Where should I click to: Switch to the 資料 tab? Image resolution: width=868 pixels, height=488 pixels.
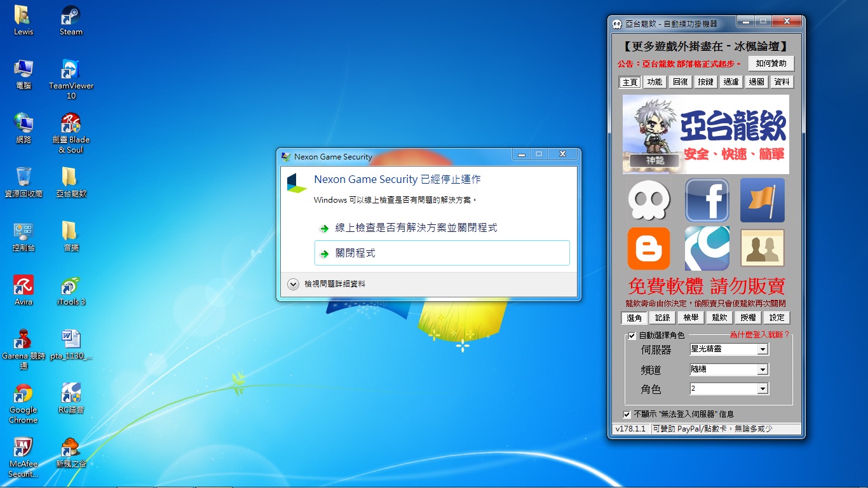[x=782, y=82]
